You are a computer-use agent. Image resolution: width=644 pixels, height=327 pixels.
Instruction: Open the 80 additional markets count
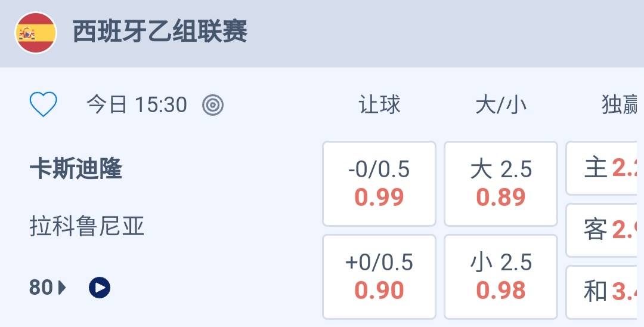pos(41,288)
